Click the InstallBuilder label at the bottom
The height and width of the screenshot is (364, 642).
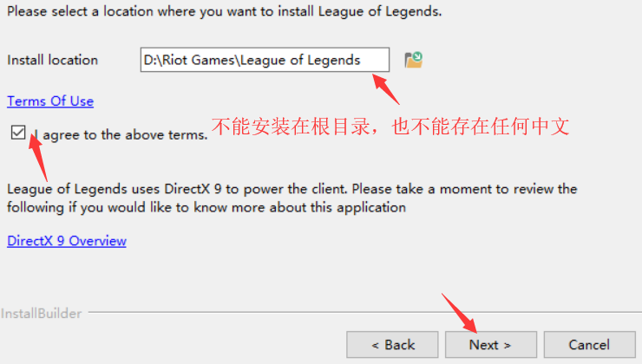pos(41,313)
